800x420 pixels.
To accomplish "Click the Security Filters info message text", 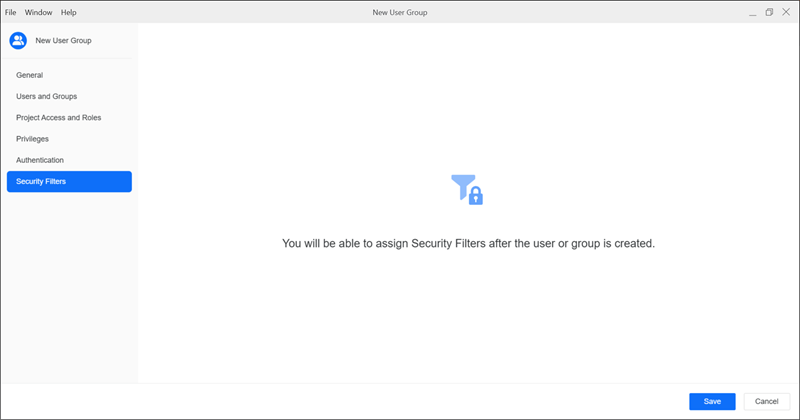I will (468, 243).
